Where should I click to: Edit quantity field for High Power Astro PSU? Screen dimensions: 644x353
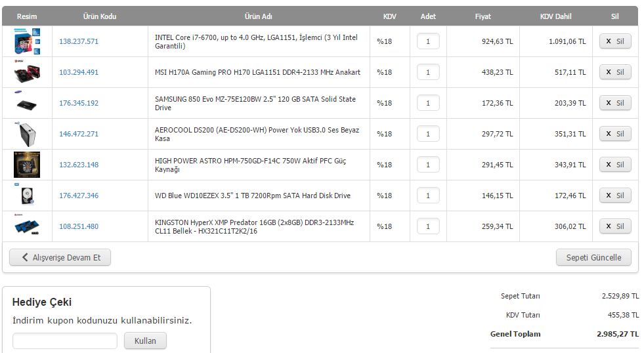428,164
